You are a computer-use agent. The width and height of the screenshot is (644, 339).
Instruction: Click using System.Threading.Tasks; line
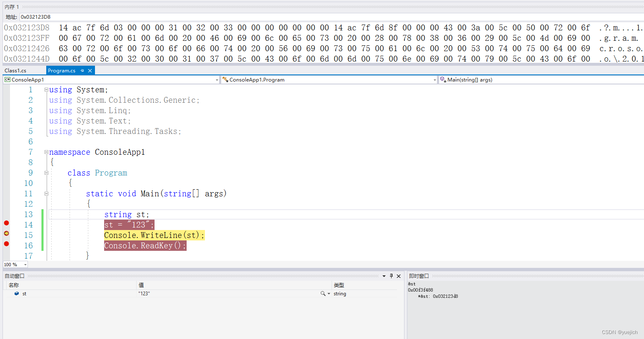point(115,131)
